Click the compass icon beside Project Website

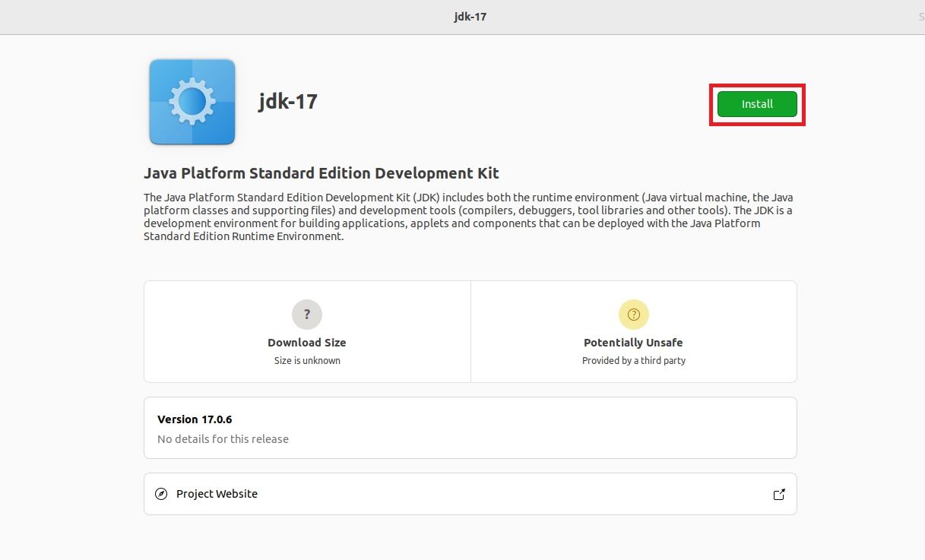click(160, 493)
